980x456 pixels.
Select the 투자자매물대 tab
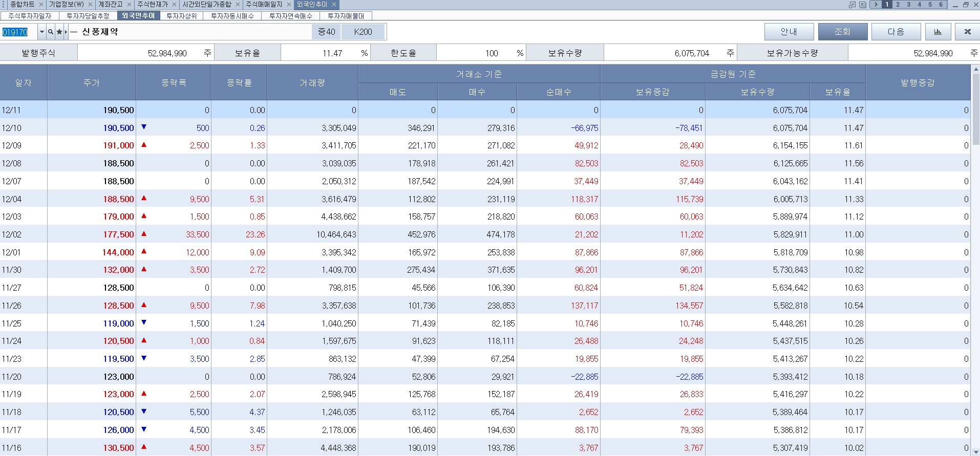point(346,16)
